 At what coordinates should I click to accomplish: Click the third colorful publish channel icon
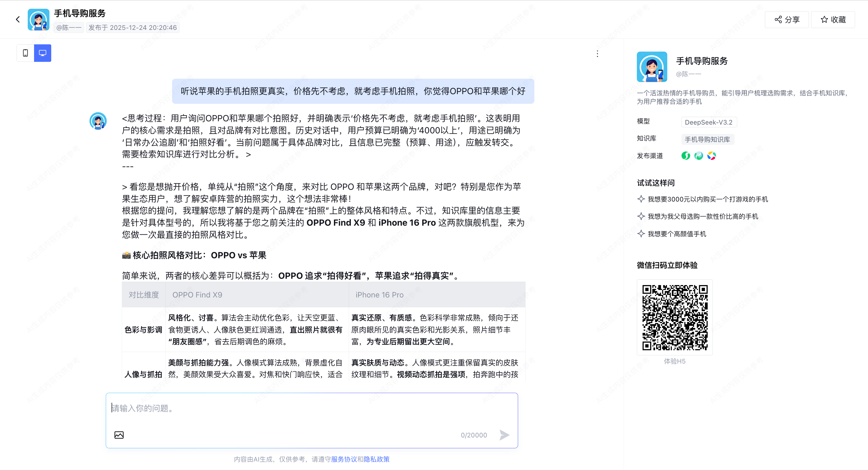pyautogui.click(x=711, y=156)
